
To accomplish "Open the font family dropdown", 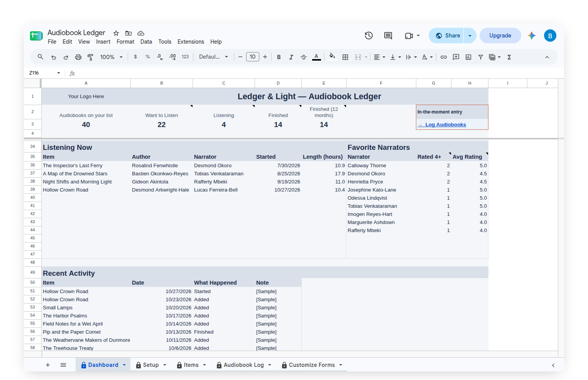I will click(x=213, y=57).
